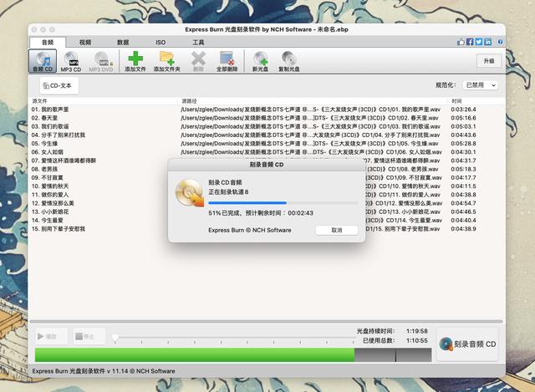
Task: Open the LinkedIn share icon
Action: point(488,42)
